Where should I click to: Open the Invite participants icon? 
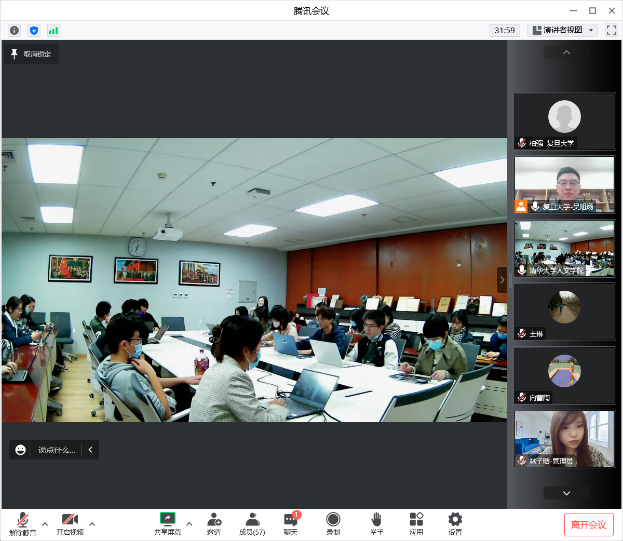[x=214, y=523]
